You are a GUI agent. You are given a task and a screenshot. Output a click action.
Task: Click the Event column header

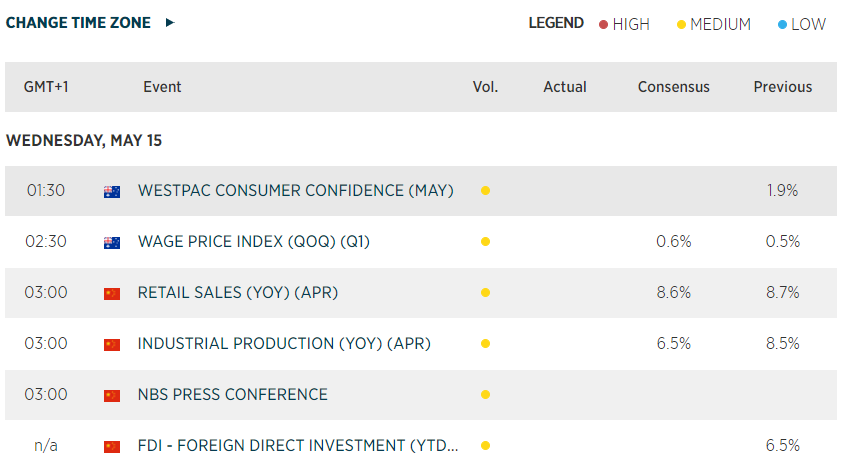pos(162,87)
